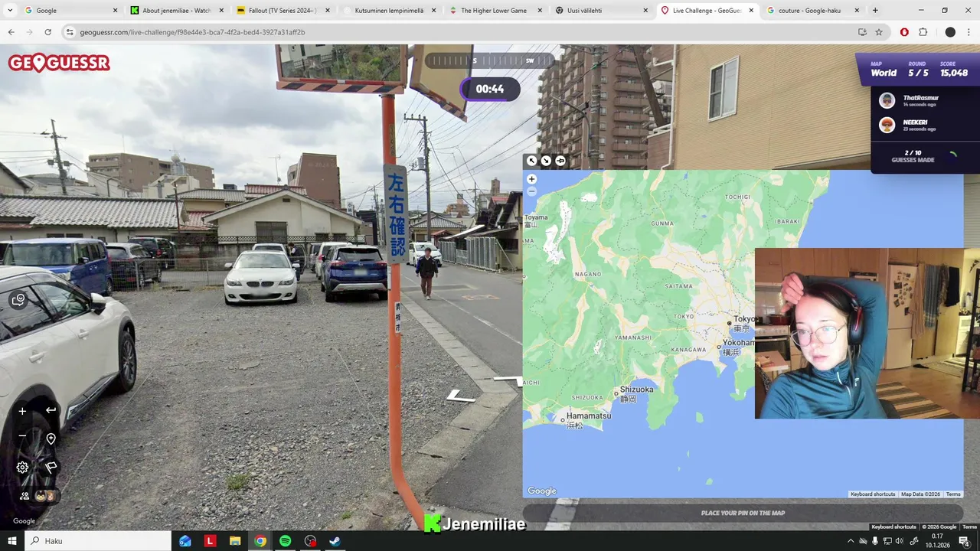
Task: Switch to the Google browser tab
Action: [x=65, y=11]
